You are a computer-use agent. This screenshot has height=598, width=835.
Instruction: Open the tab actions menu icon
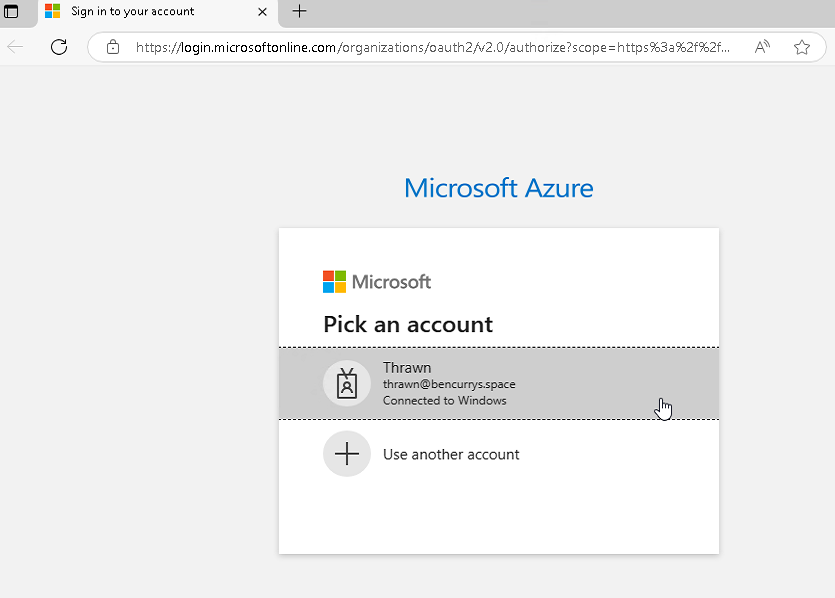tap(11, 11)
